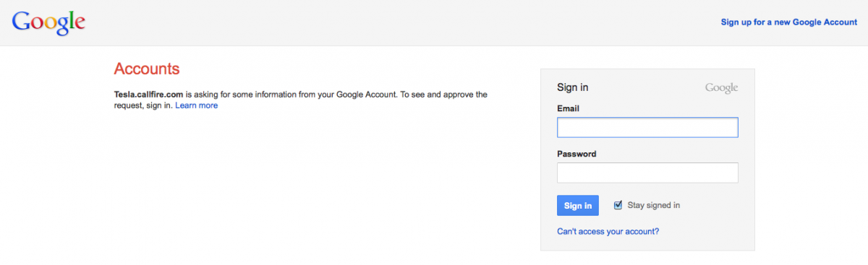The width and height of the screenshot is (868, 265).
Task: Click the Password field label
Action: (x=576, y=154)
